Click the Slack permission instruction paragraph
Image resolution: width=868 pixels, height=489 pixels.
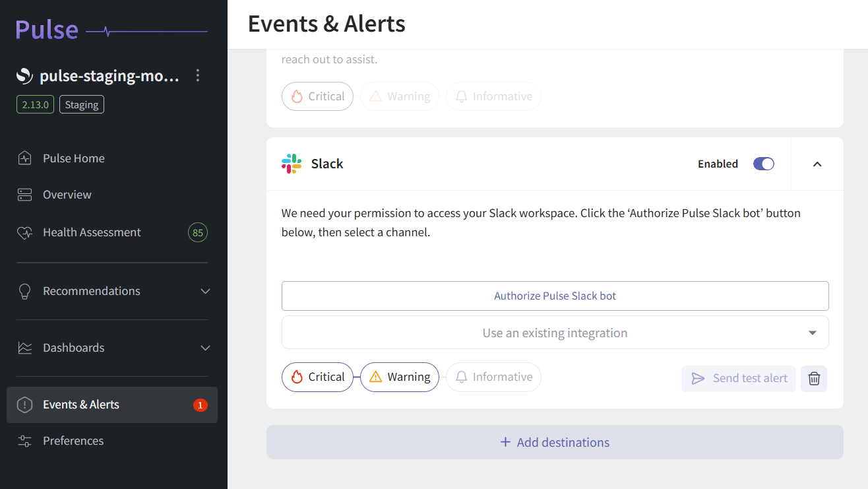pyautogui.click(x=541, y=223)
